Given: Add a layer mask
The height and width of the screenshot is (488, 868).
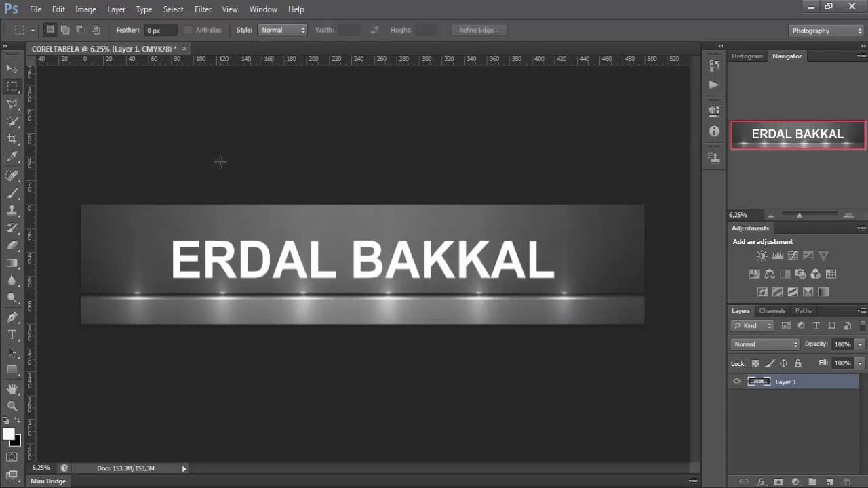Looking at the screenshot, I should (x=778, y=482).
